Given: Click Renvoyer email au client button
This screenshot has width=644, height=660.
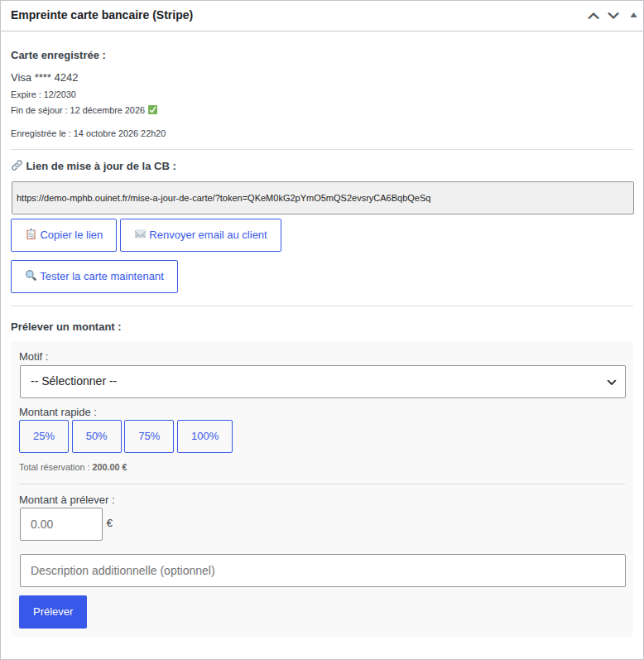Looking at the screenshot, I should point(200,235).
